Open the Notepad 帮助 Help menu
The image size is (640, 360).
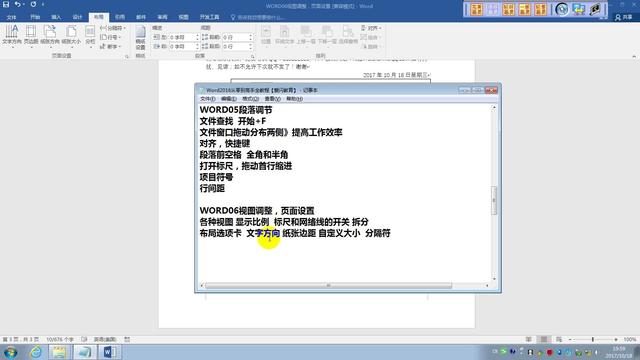coord(294,99)
